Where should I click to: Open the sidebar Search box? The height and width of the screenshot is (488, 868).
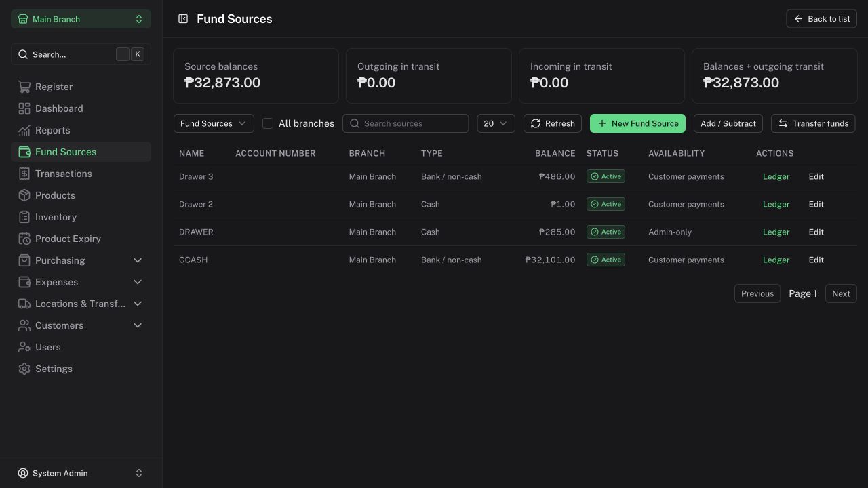pos(81,54)
